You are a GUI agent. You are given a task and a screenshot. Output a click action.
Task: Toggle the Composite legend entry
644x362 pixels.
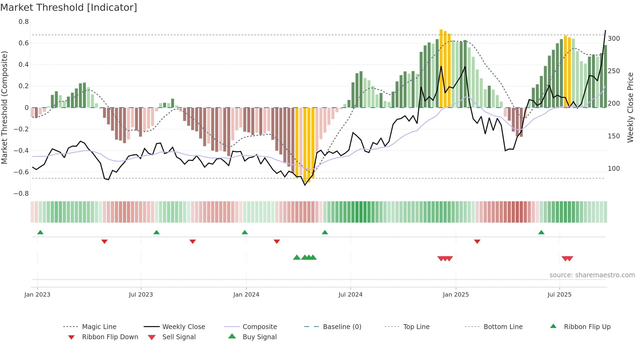(250, 327)
